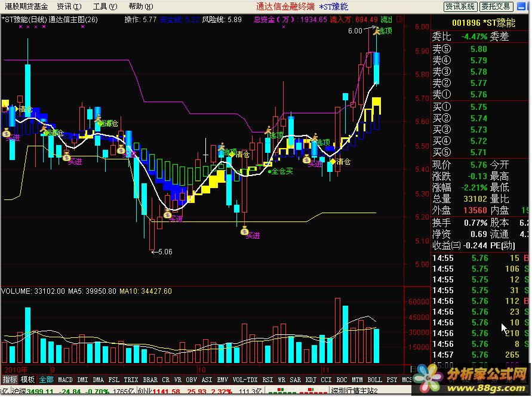532x397 pixels.
Task: Select the VOL-TDX indicator tab
Action: [245, 380]
